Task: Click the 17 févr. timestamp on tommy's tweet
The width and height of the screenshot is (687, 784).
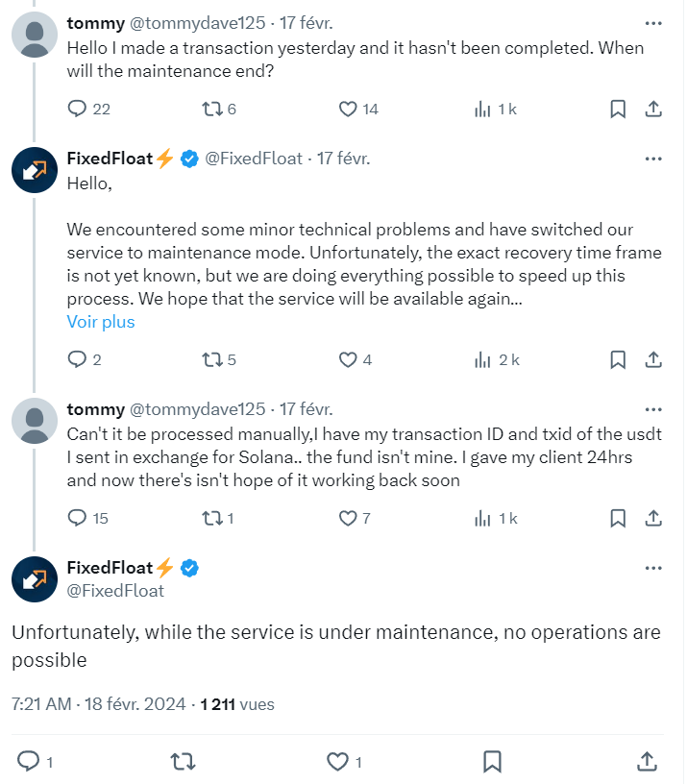Action: click(x=304, y=22)
